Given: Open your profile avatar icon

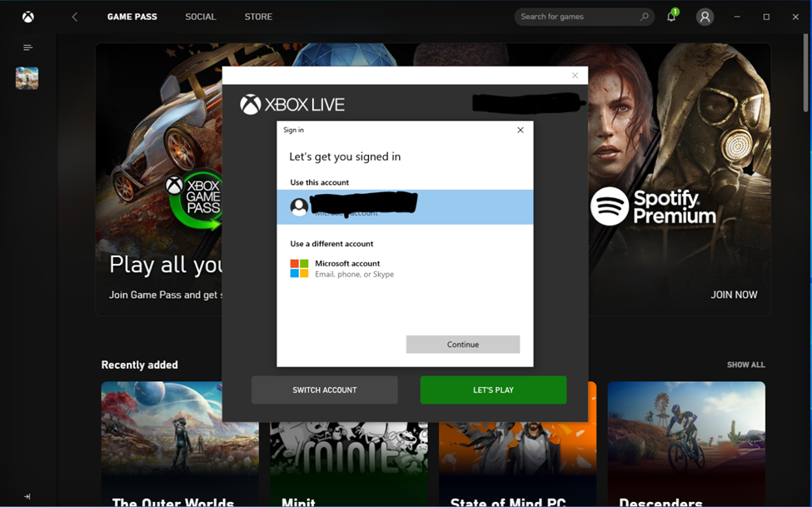Looking at the screenshot, I should click(705, 17).
